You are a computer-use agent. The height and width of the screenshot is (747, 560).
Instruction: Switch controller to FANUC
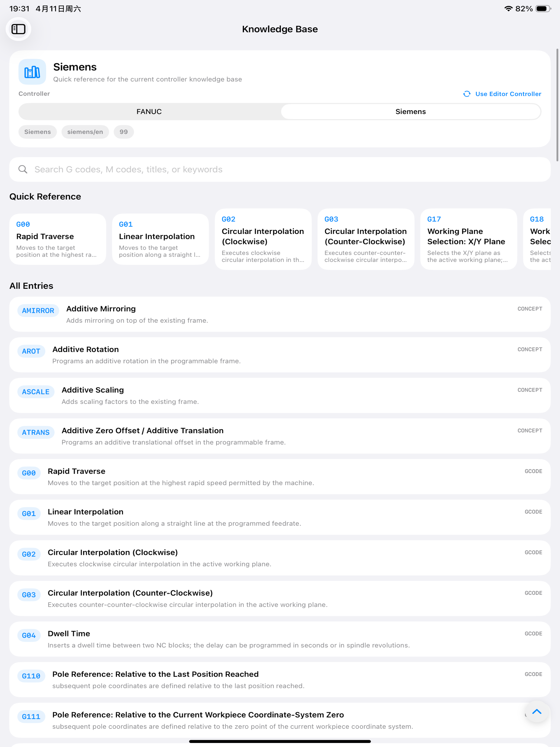click(149, 112)
